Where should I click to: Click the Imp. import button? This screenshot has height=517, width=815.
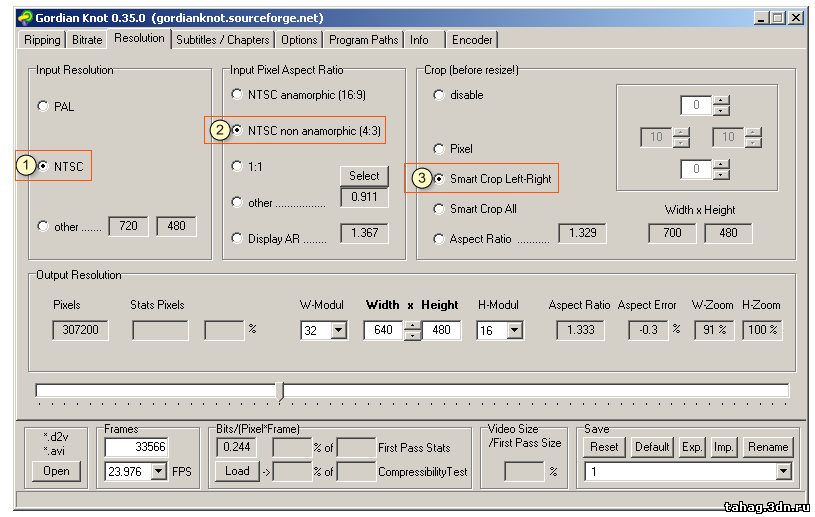(724, 447)
